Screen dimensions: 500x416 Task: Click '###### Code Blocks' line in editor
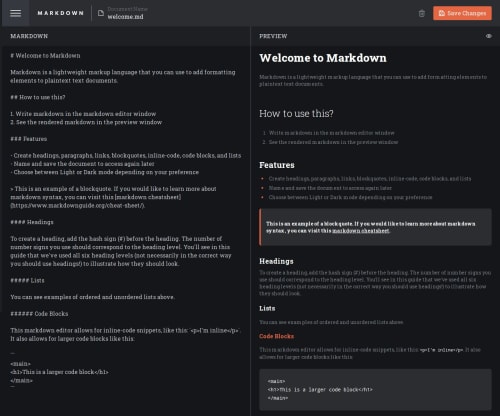(39, 314)
